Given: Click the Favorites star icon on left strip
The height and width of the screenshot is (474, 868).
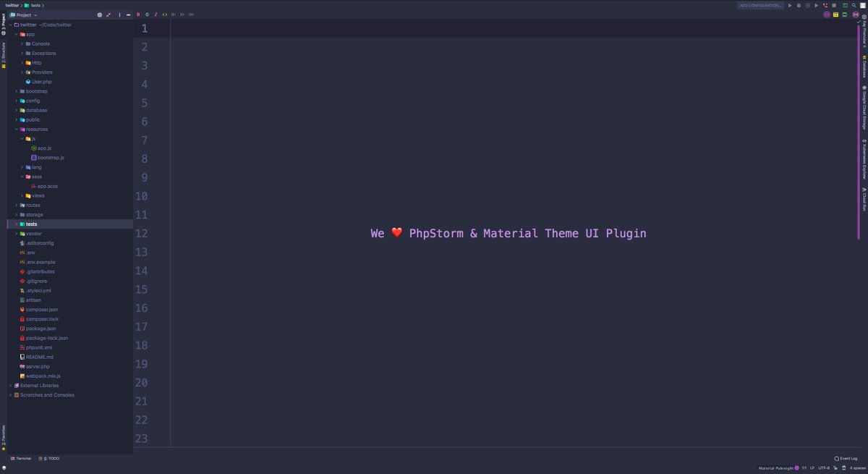Looking at the screenshot, I should 3,449.
